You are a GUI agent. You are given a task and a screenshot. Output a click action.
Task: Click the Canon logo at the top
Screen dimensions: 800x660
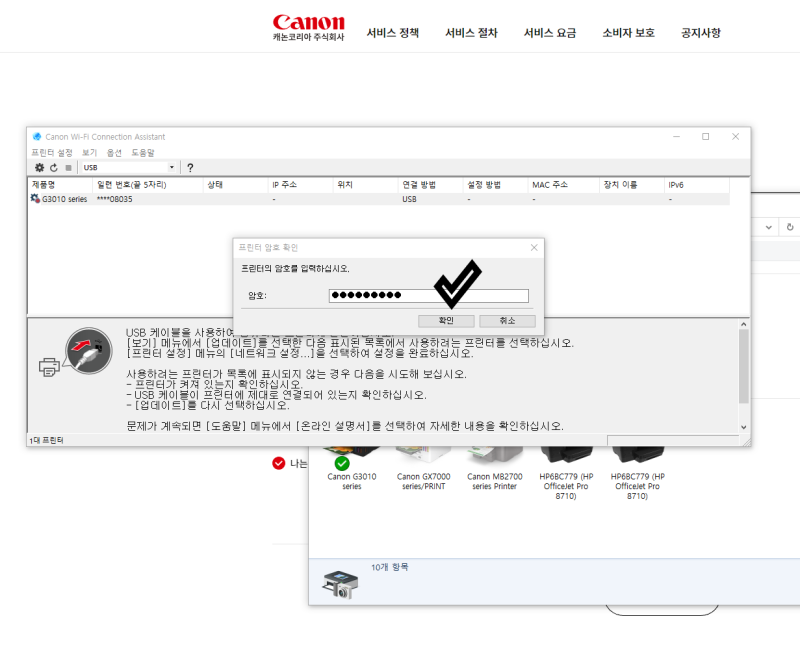(308, 22)
